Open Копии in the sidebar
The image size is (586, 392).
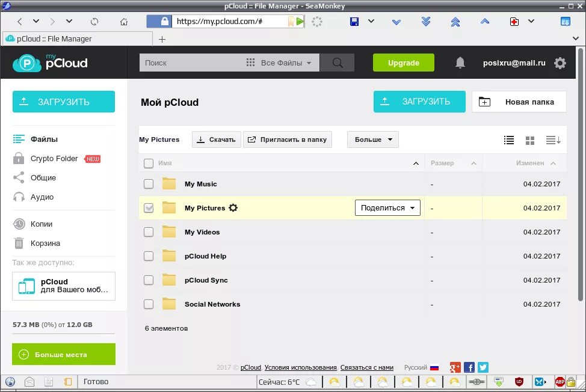click(32, 224)
